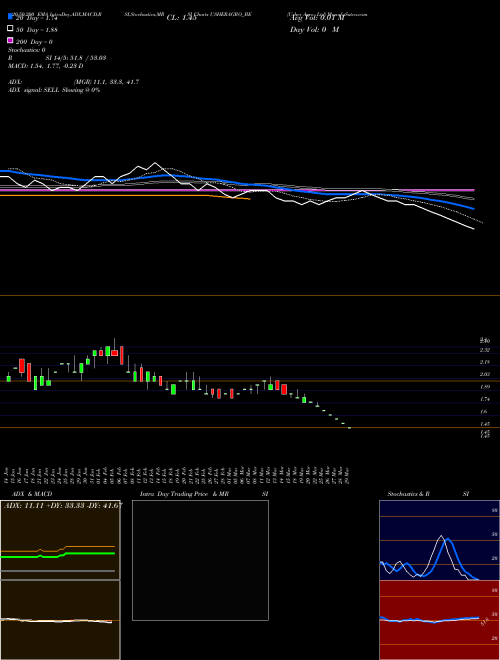Click the 'Avg Vol: 0.01 M' label
This screenshot has width=500, height=660.
click(x=317, y=18)
